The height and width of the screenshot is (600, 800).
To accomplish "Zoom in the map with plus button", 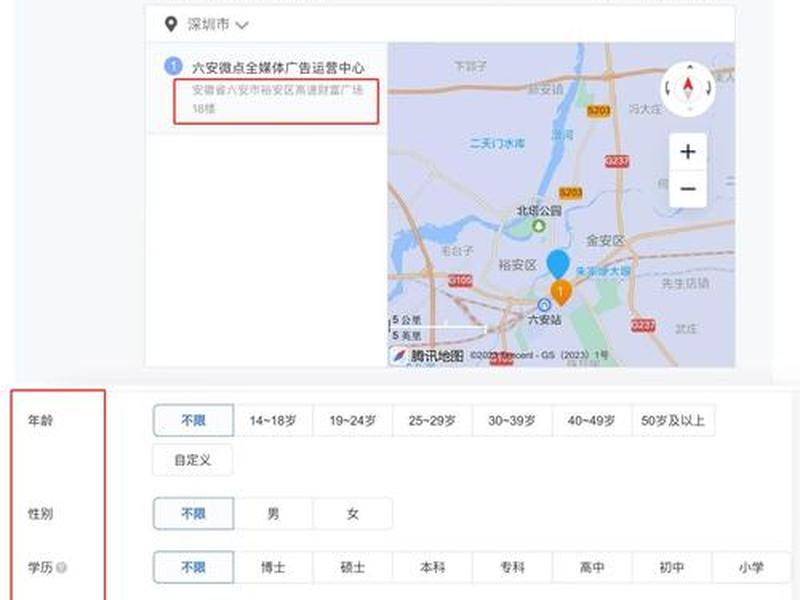I will click(x=688, y=152).
